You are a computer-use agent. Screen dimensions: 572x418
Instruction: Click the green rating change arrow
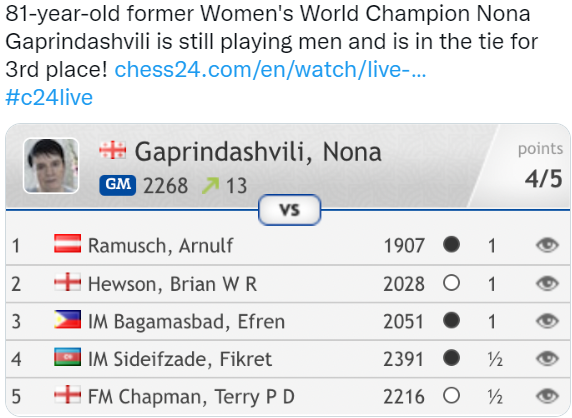pyautogui.click(x=210, y=185)
